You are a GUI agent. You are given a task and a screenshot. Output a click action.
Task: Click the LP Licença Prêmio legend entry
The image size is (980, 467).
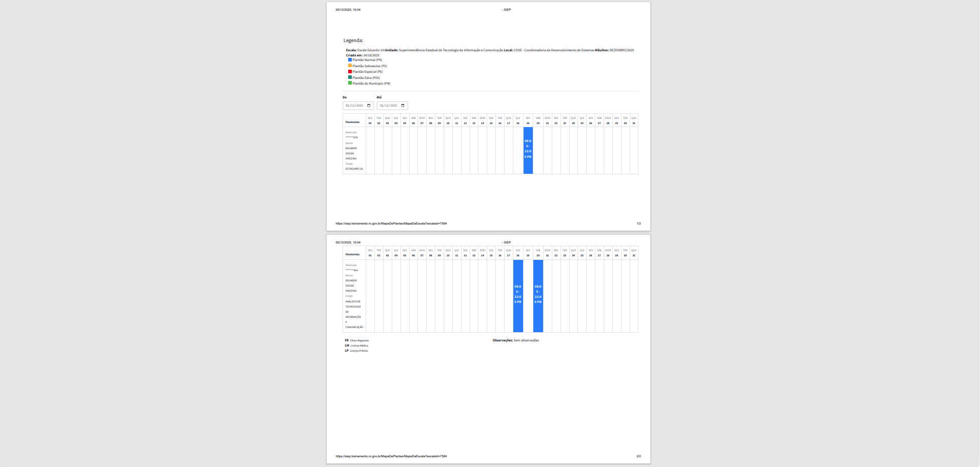[356, 351]
